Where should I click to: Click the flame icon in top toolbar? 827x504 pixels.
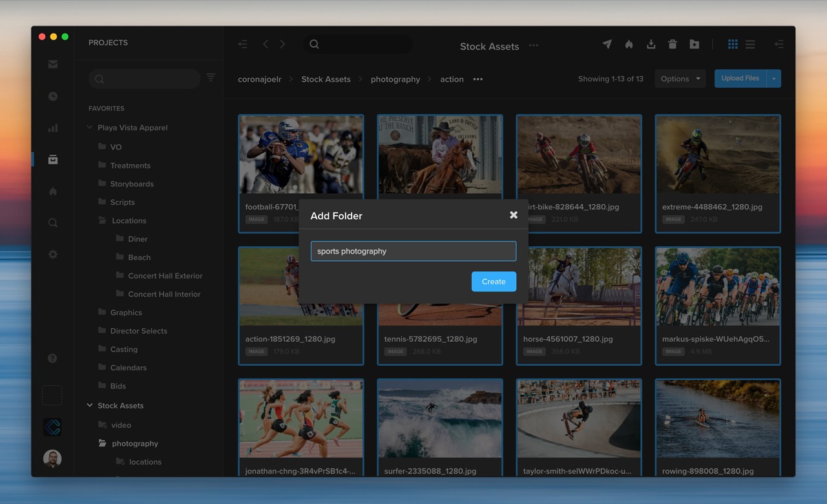pos(629,44)
